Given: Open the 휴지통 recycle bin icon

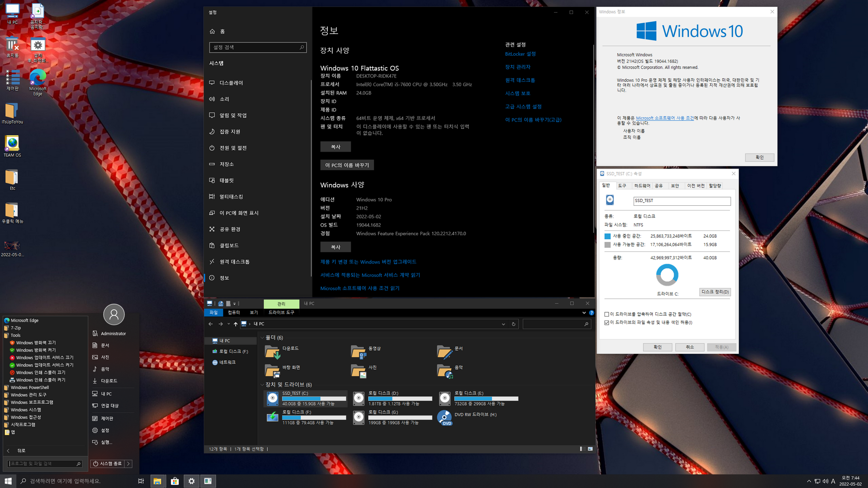Looking at the screenshot, I should click(x=12, y=47).
